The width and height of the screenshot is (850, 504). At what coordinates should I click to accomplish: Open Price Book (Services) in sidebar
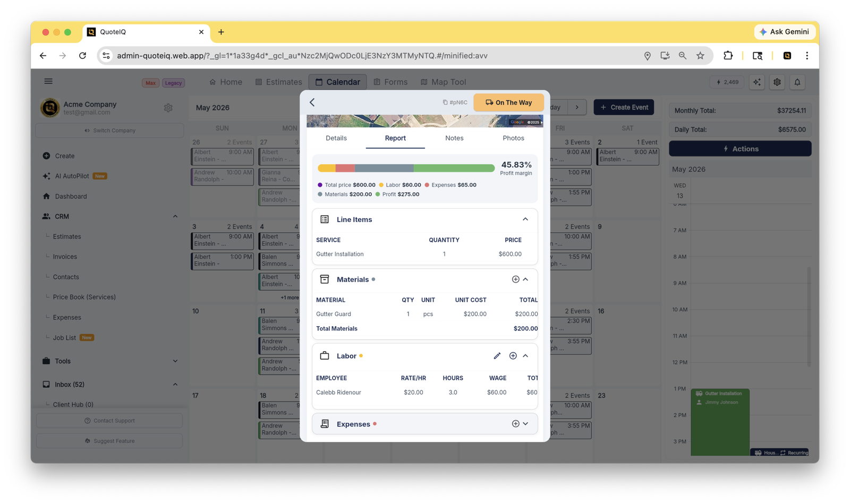(x=84, y=297)
